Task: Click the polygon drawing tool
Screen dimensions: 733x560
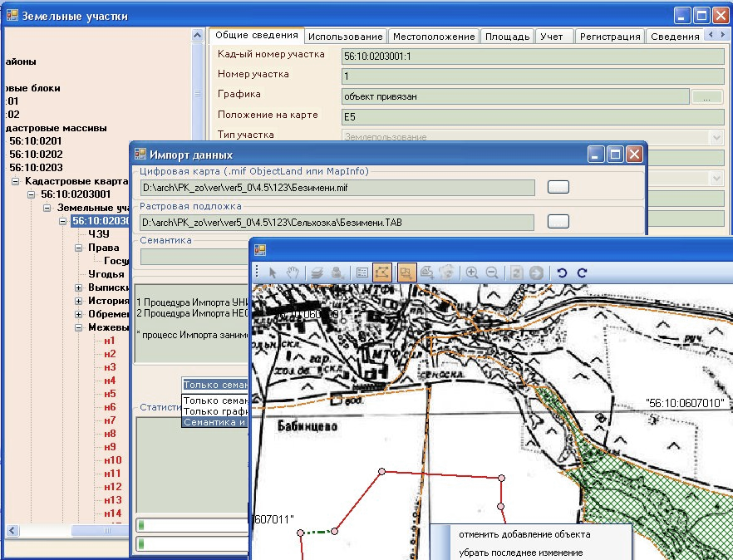Action: [x=382, y=272]
